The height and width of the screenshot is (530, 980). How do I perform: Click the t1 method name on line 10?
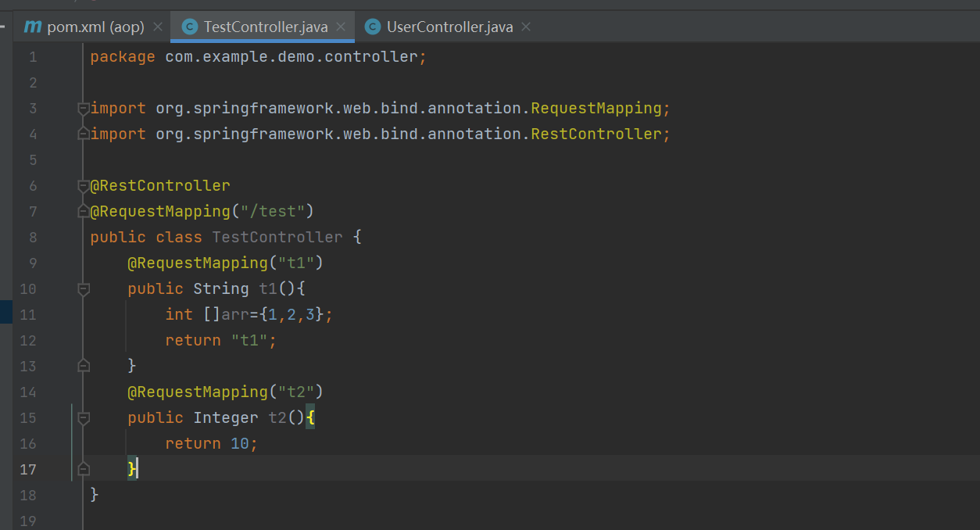tap(268, 288)
